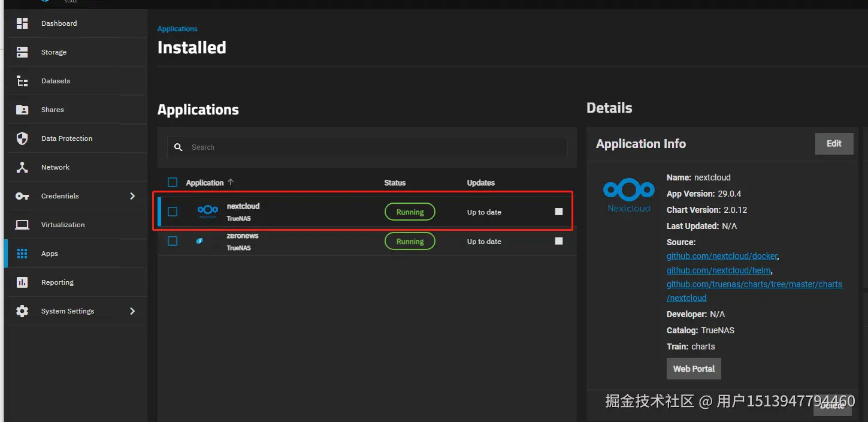This screenshot has height=422, width=868.
Task: Open Data Protection page
Action: (x=75, y=138)
